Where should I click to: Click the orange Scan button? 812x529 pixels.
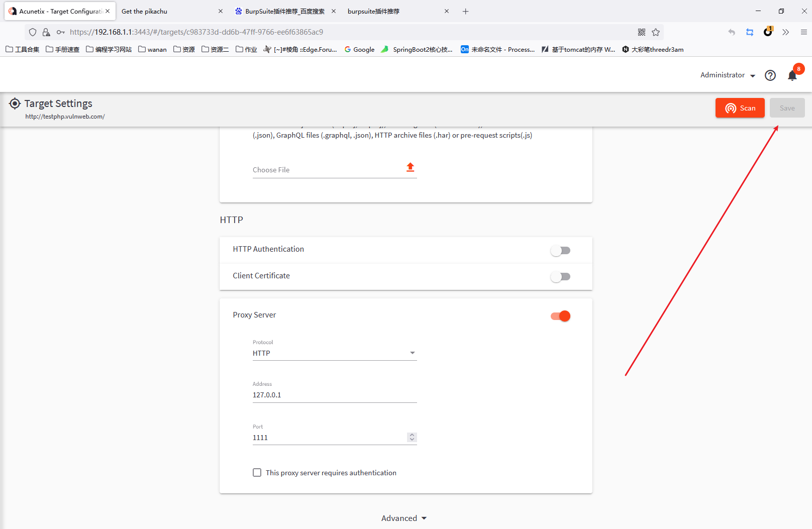[740, 108]
